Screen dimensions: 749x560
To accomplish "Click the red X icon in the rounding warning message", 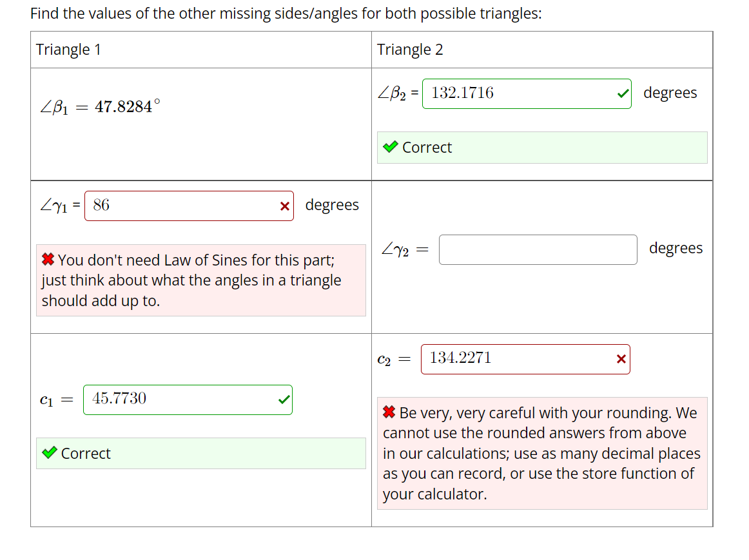I will [390, 412].
